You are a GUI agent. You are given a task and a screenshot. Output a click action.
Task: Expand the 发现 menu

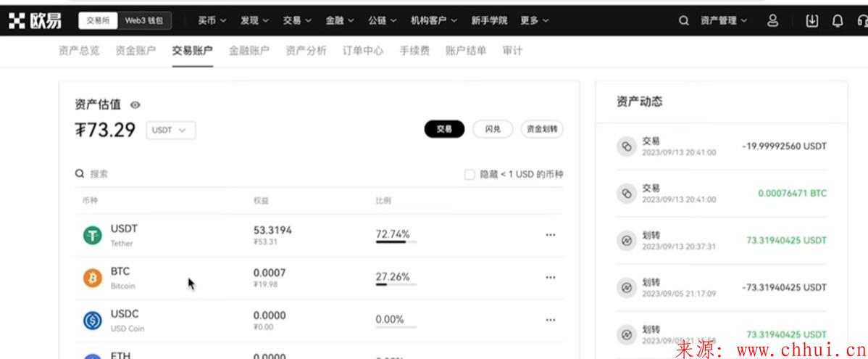point(254,20)
